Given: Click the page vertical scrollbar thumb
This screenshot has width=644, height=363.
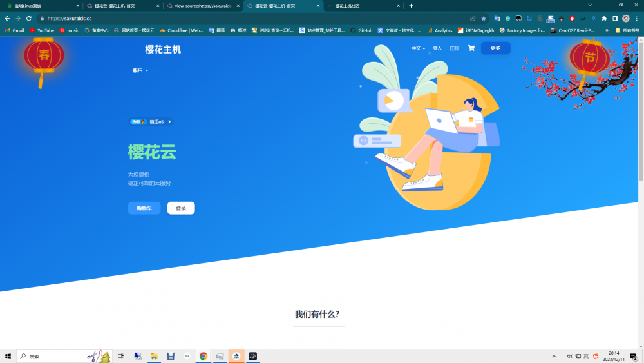Looking at the screenshot, I should 641,110.
